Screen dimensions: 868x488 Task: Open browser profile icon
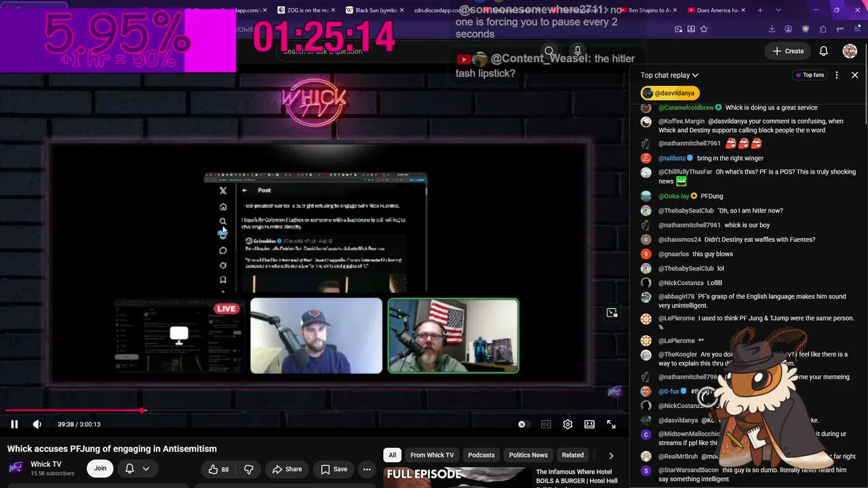(788, 29)
